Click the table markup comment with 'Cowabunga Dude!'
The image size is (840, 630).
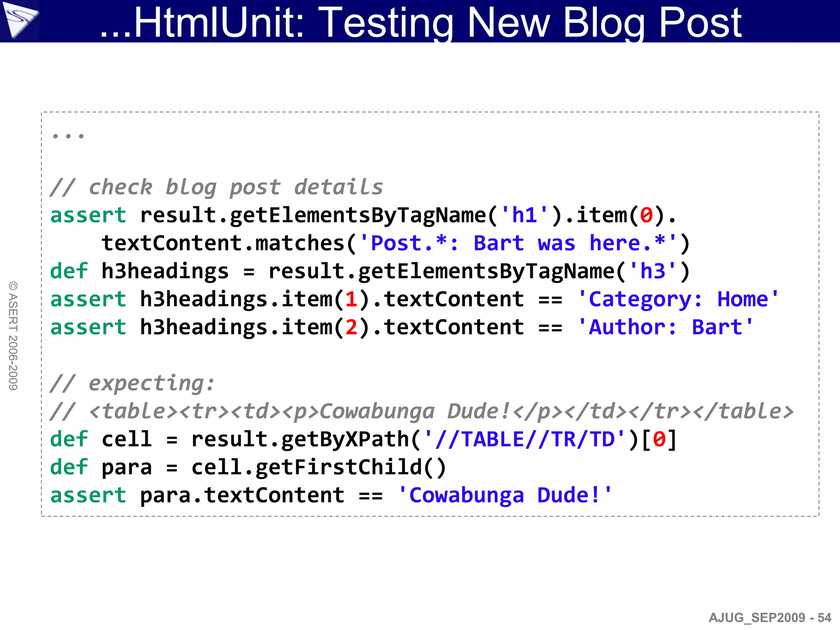point(422,411)
